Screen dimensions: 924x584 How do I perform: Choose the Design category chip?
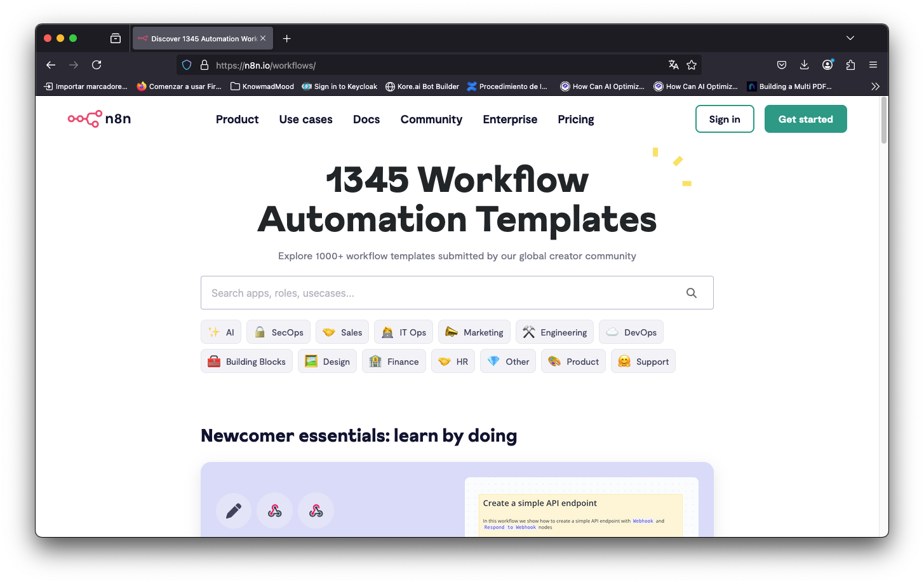(x=327, y=361)
